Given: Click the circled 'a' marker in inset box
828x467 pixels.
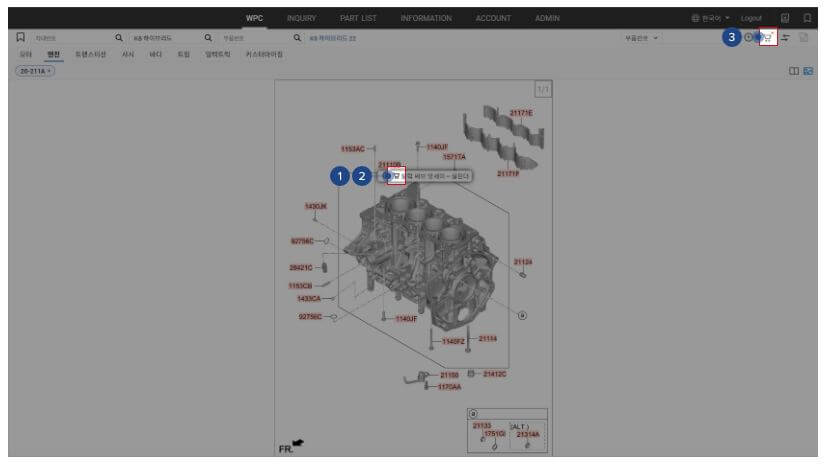Looking at the screenshot, I should (473, 414).
